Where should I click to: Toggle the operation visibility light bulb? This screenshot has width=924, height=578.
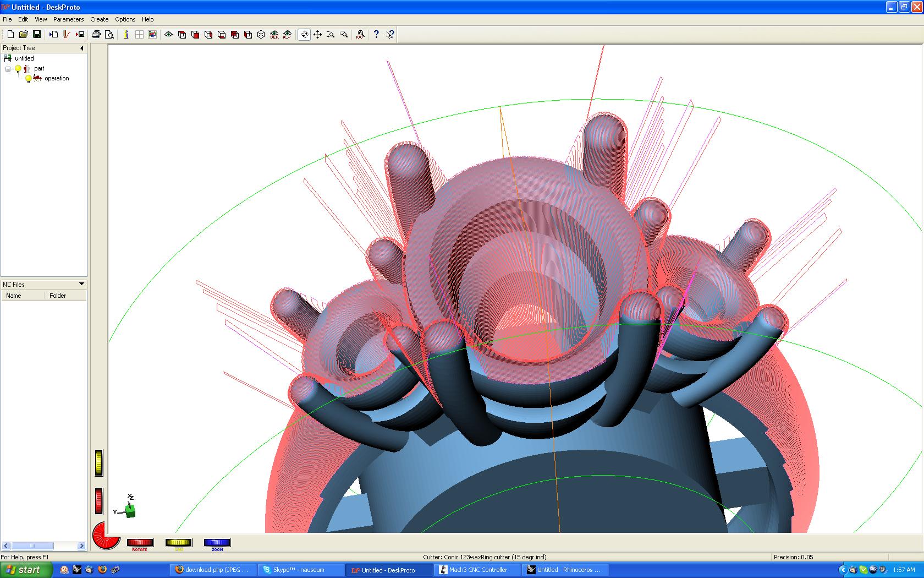point(29,79)
